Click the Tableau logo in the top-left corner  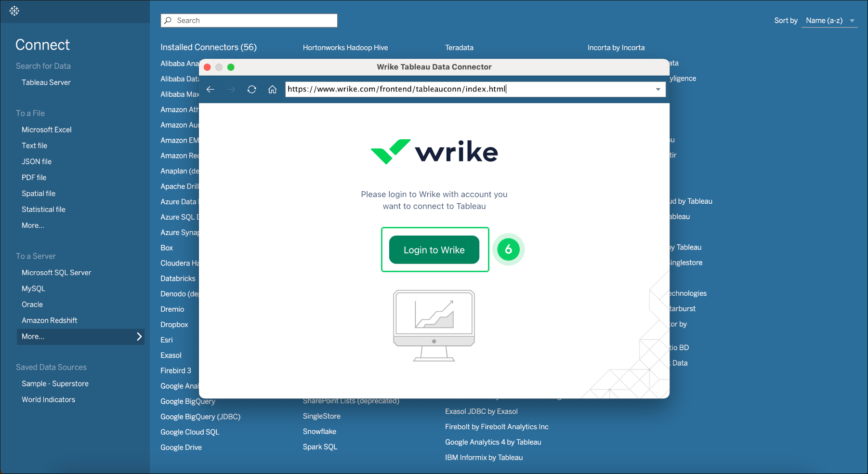point(14,10)
